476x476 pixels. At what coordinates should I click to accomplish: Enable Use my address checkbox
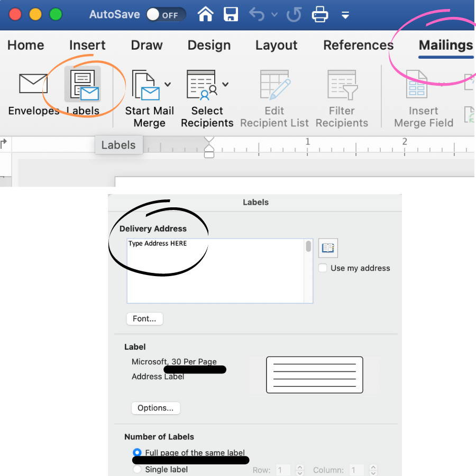pyautogui.click(x=323, y=268)
